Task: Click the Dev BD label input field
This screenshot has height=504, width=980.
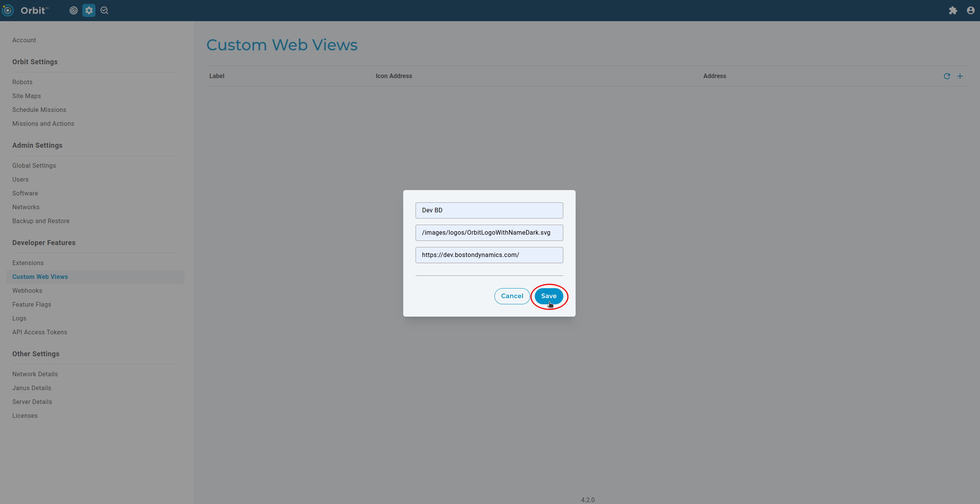Action: coord(489,210)
